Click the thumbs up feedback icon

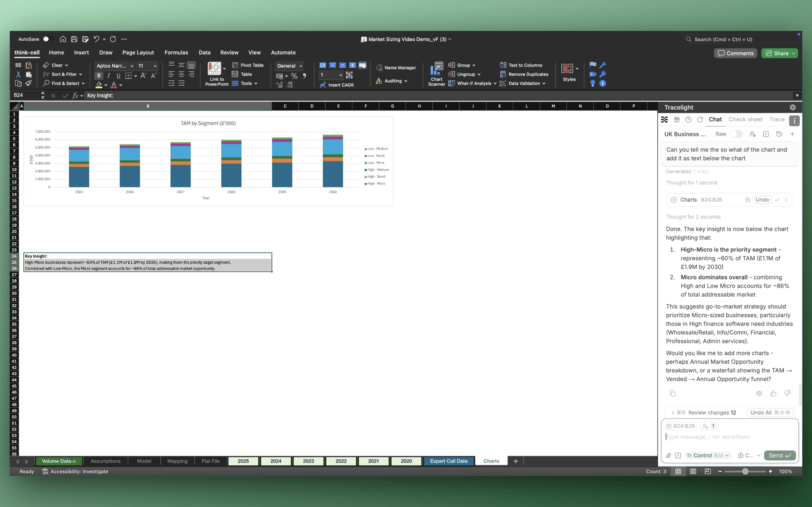click(x=773, y=393)
